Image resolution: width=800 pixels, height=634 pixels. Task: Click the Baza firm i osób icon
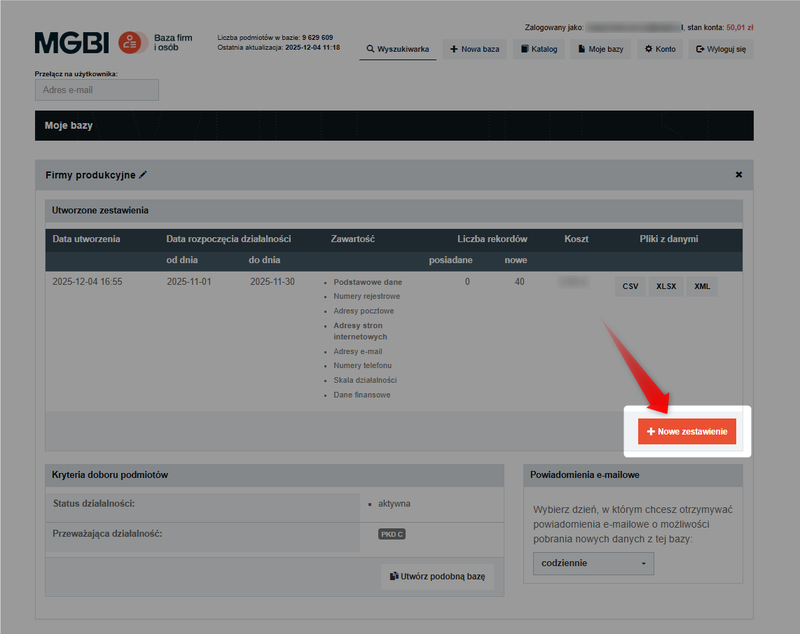tap(130, 43)
